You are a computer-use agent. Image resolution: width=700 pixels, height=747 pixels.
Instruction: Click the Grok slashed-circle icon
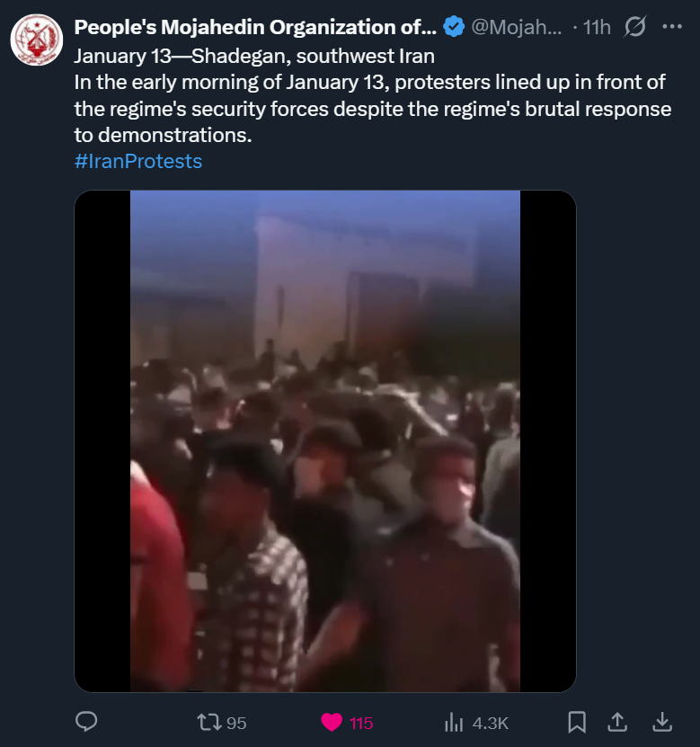[x=635, y=27]
